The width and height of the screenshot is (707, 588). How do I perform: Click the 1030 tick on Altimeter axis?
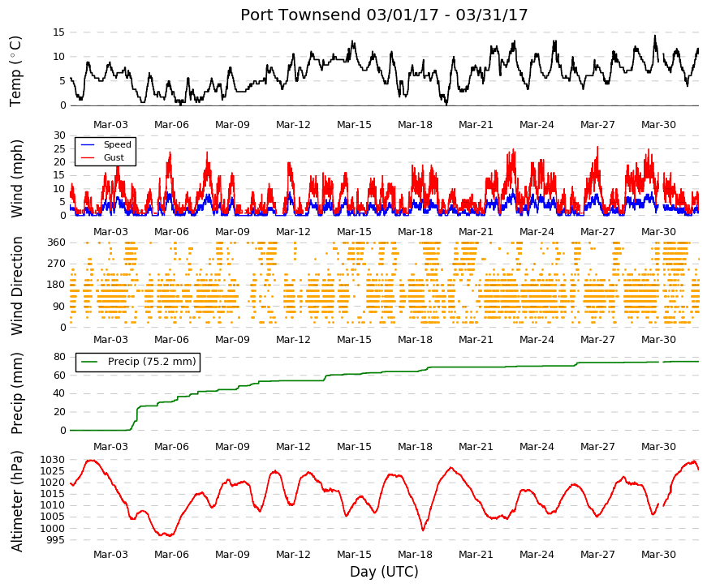click(x=53, y=460)
